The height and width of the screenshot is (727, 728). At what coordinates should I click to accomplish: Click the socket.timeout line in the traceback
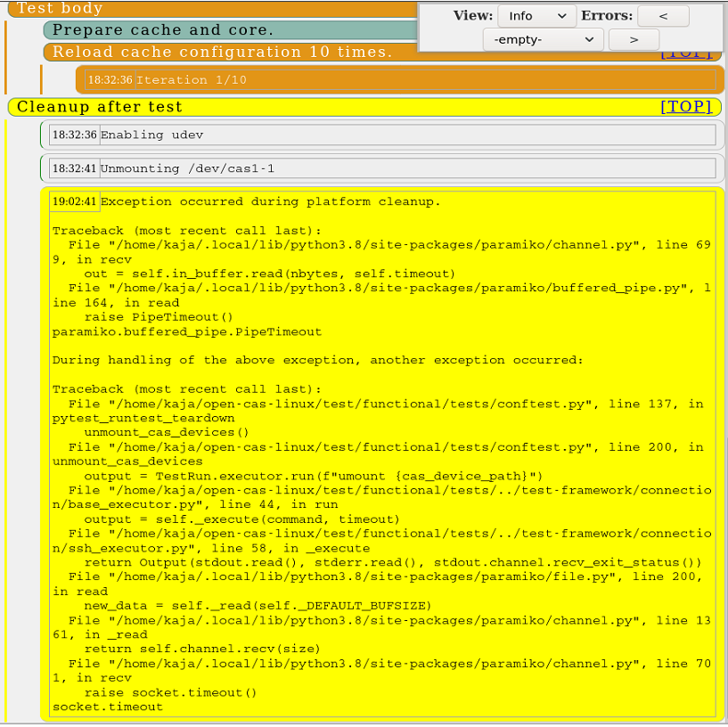[x=106, y=707]
